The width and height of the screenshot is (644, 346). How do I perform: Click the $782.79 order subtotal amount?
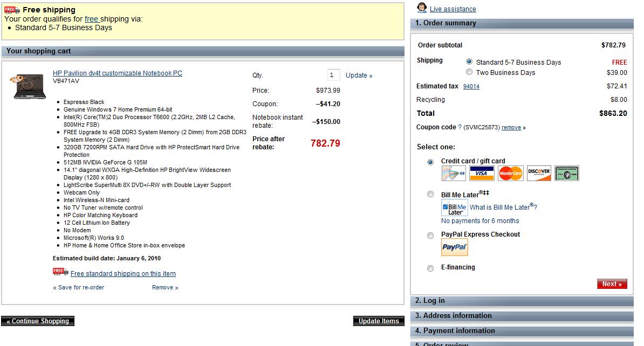point(614,45)
